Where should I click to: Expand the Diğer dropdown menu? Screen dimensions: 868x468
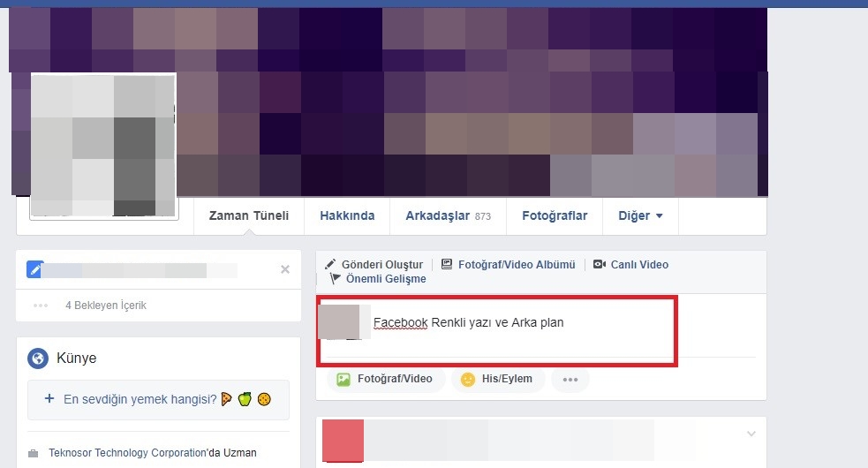pyautogui.click(x=640, y=216)
